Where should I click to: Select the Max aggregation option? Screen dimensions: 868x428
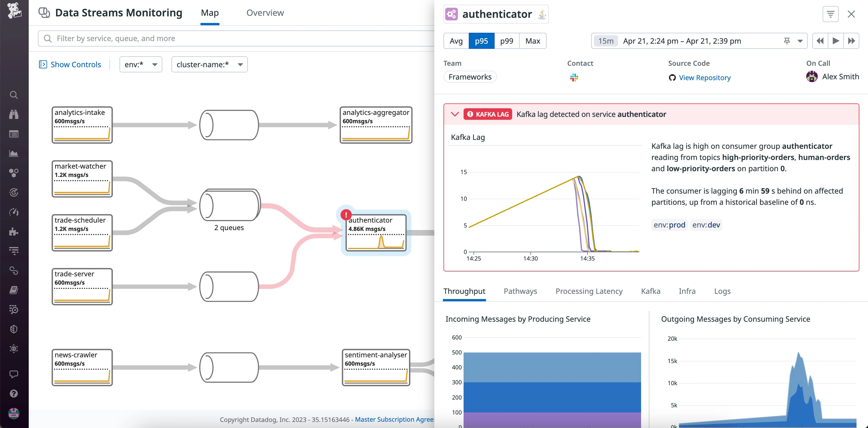pos(533,41)
